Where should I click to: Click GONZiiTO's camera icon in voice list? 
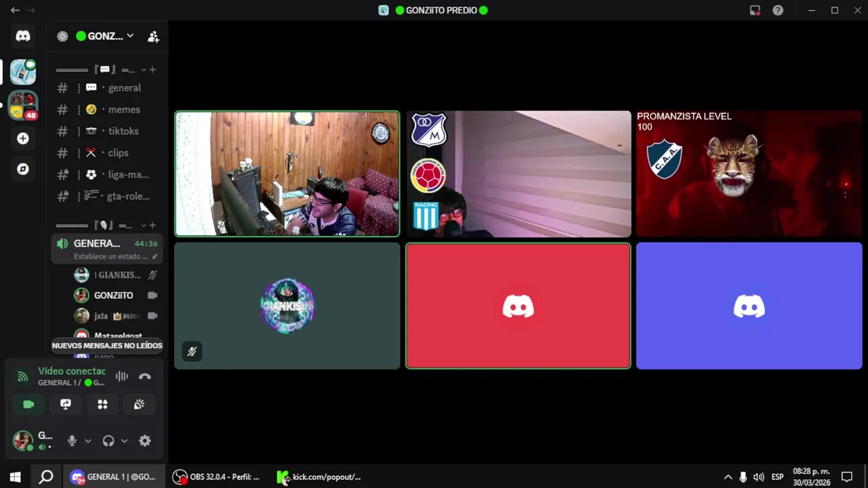153,296
